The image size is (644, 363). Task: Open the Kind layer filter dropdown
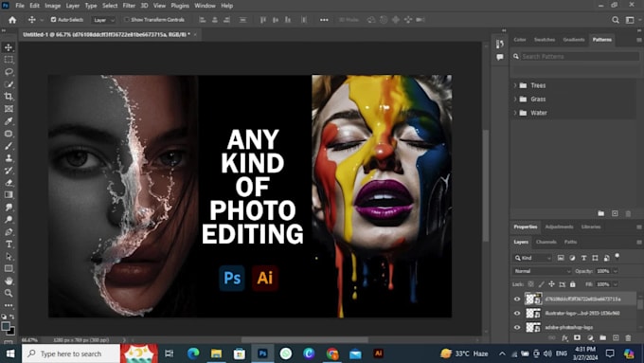click(532, 258)
